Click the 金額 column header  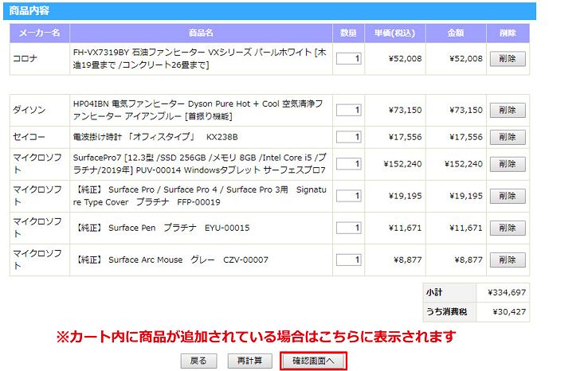[x=456, y=33]
